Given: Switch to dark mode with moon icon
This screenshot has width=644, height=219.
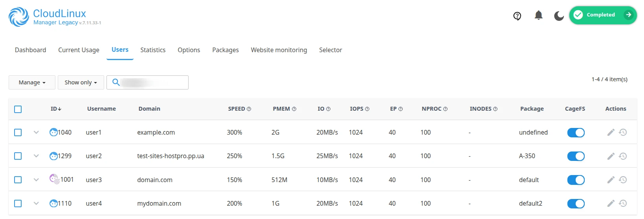Looking at the screenshot, I should (559, 16).
